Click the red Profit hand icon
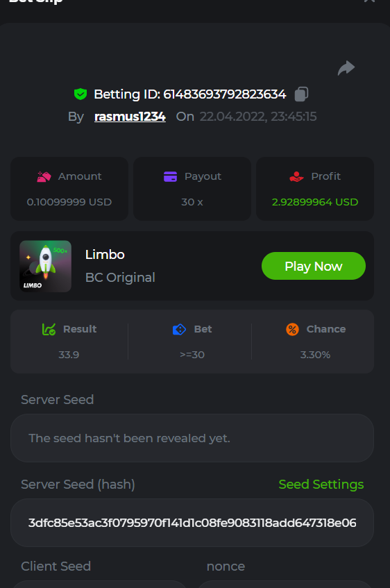This screenshot has width=390, height=588. (x=296, y=176)
